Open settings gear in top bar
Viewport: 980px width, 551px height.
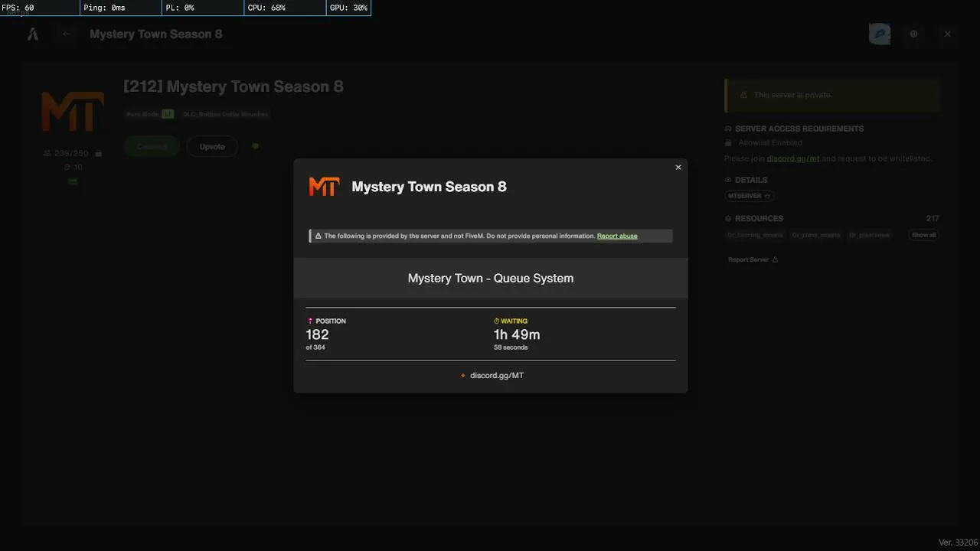(913, 34)
